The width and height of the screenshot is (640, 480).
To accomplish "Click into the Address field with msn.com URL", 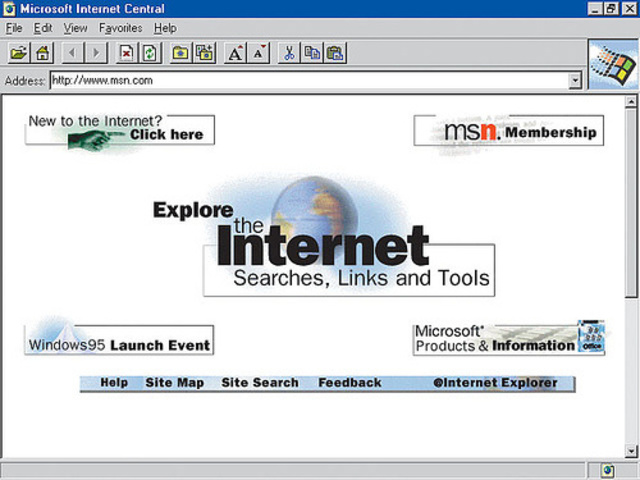I will (x=309, y=80).
